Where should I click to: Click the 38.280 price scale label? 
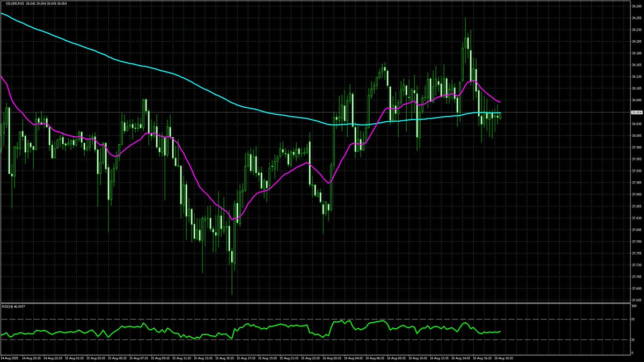pyautogui.click(x=636, y=6)
